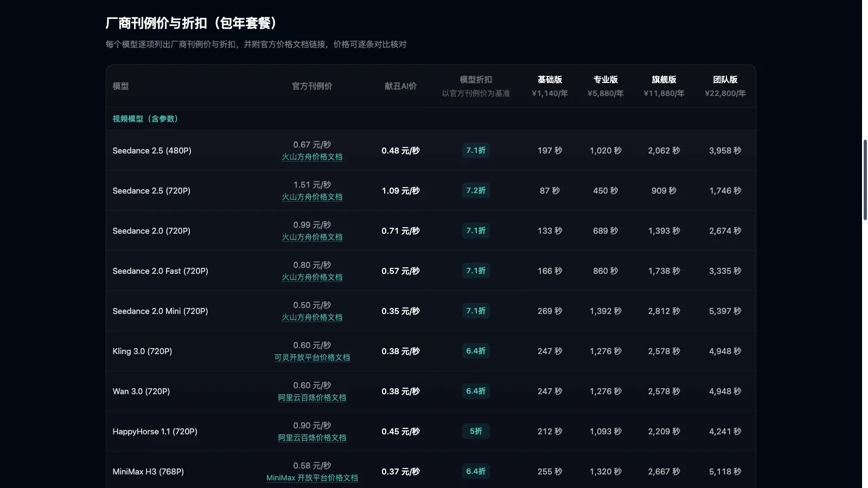Viewport: 868px width, 488px height.
Task: Click the 7.2折 discount badge
Action: (x=476, y=190)
